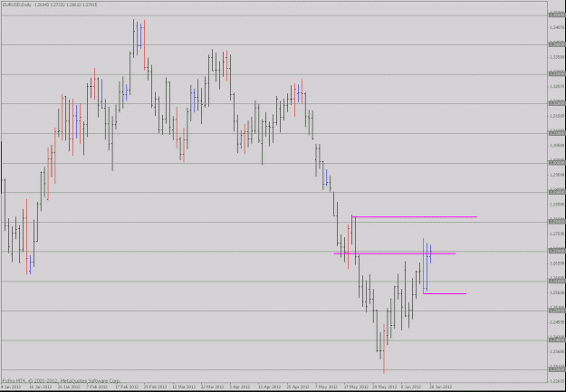Click the '16 Jan 2012' date label
Image resolution: width=566 pixels, height=392 pixels.
[x=41, y=387]
